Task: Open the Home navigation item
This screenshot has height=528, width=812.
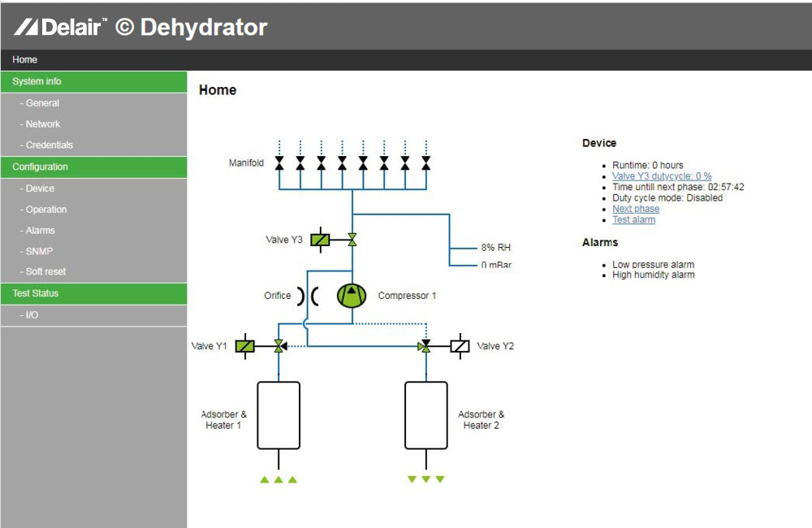Action: point(25,59)
